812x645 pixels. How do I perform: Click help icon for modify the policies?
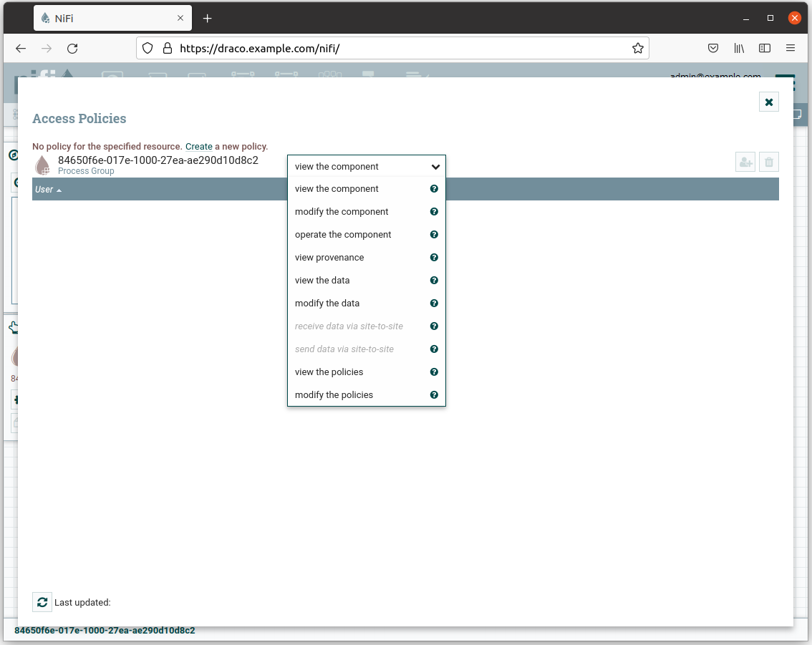tap(434, 395)
